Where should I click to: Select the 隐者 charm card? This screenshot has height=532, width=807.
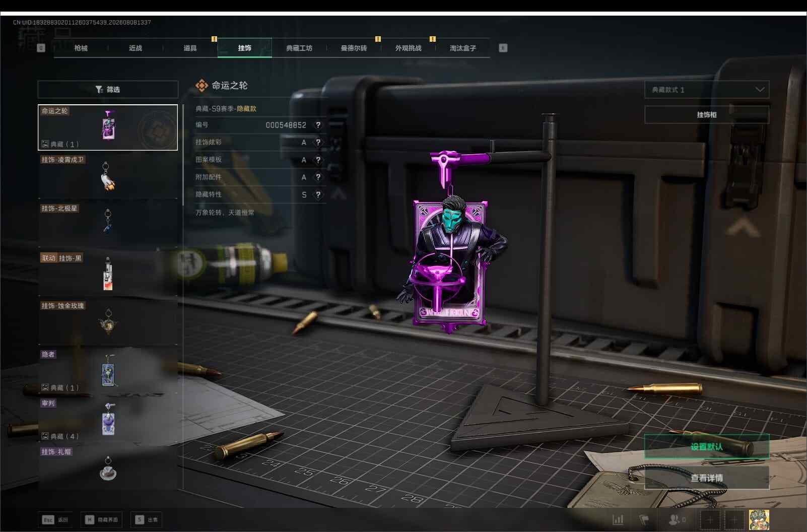(108, 372)
